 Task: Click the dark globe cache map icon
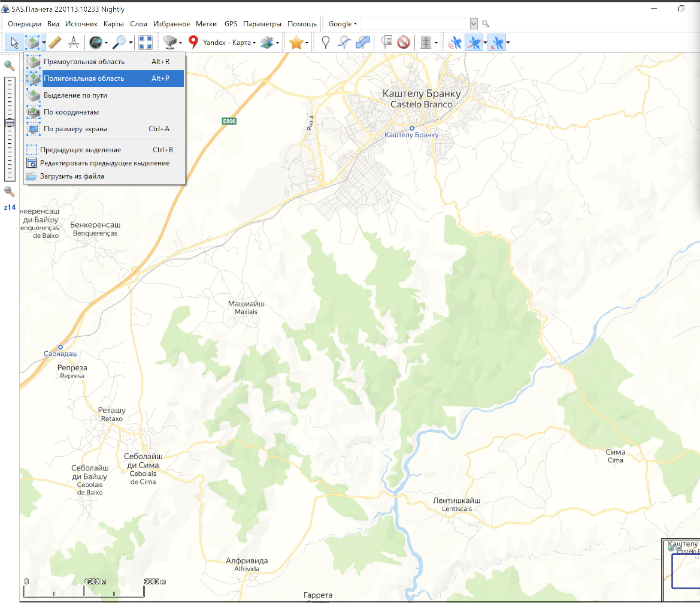coord(96,43)
